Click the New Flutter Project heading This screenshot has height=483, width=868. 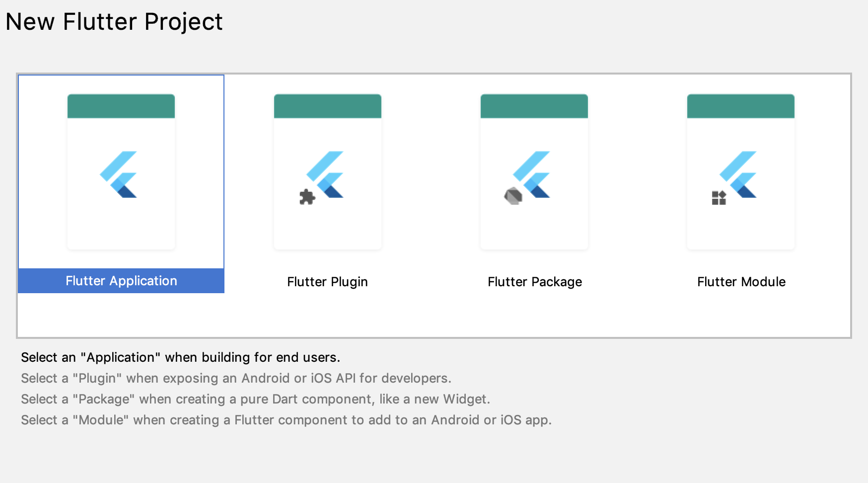(114, 22)
